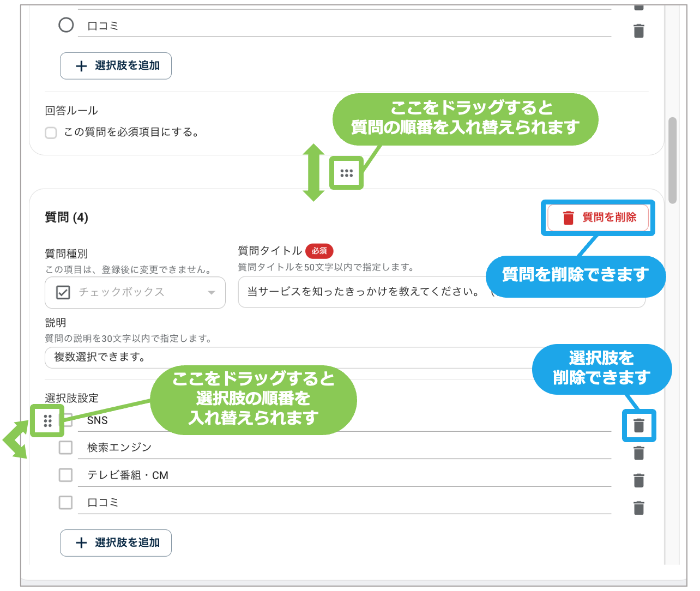The width and height of the screenshot is (700, 591).
Task: Grab the question reorder drag handle
Action: point(346,173)
